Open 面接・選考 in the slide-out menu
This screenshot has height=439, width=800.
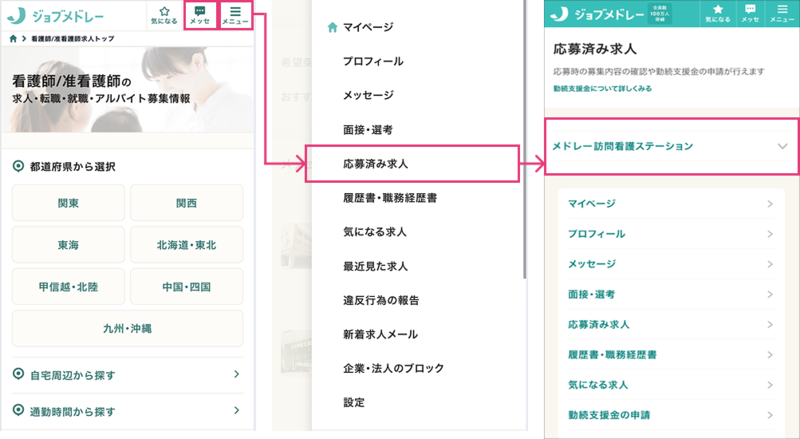368,130
